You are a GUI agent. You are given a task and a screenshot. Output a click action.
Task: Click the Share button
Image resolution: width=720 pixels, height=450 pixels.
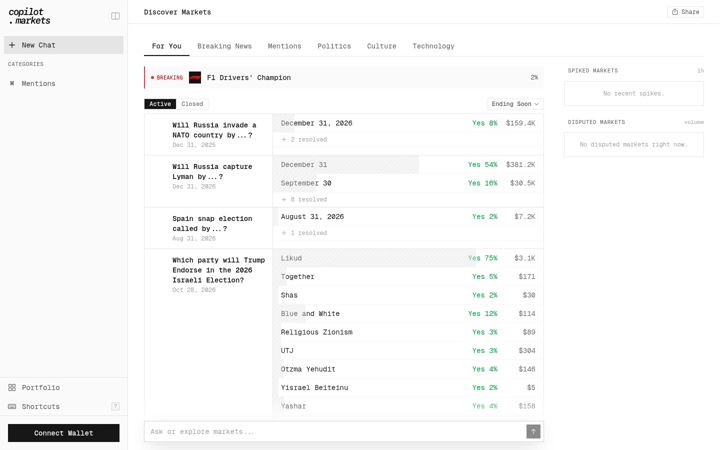click(685, 12)
